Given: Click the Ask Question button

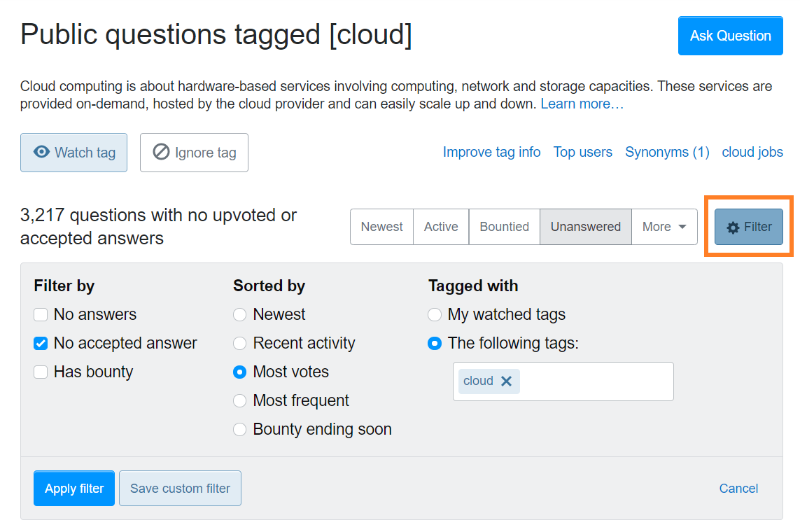Looking at the screenshot, I should 730,36.
